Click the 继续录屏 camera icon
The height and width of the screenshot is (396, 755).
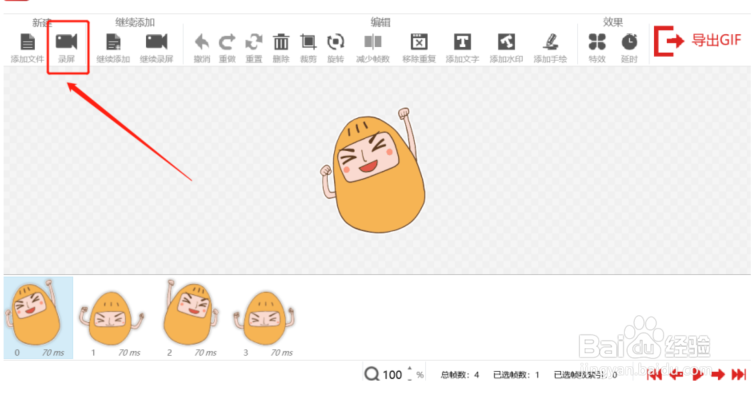click(x=156, y=42)
